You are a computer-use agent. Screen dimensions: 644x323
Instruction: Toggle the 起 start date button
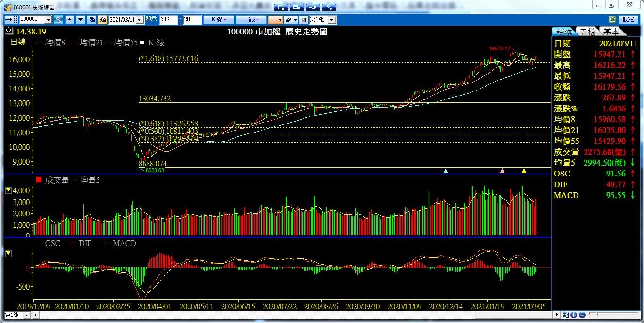pos(92,19)
